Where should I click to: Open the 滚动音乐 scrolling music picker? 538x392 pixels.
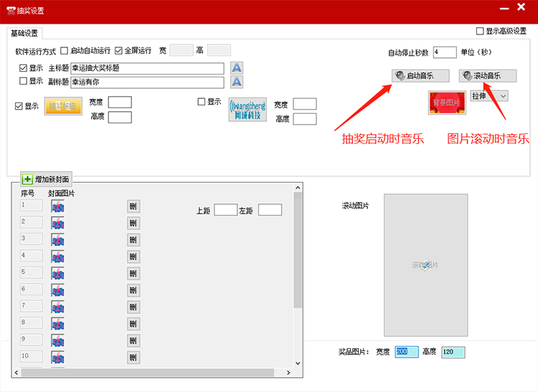click(x=487, y=76)
